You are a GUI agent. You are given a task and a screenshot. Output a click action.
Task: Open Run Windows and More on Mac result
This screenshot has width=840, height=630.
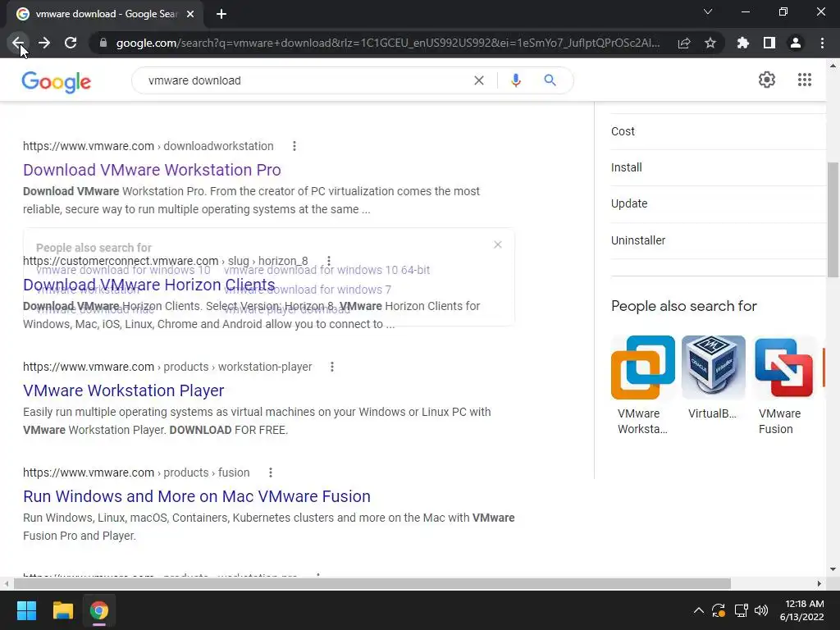coord(197,496)
